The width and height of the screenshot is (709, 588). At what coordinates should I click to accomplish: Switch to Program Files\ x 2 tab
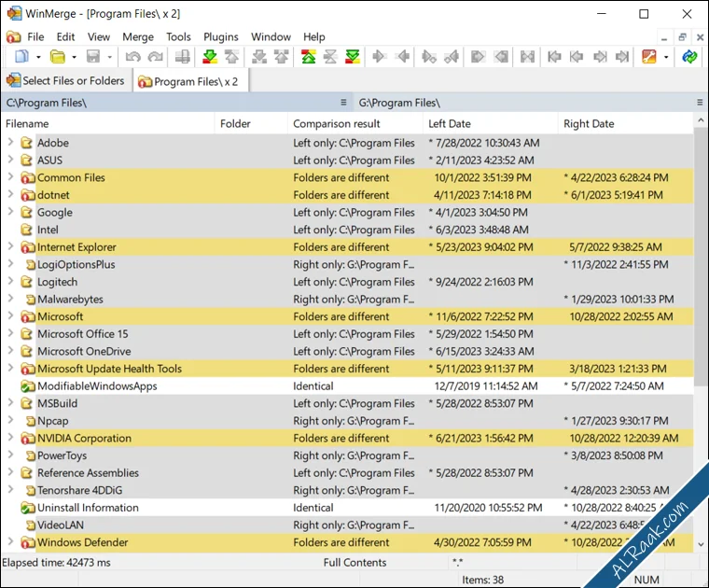pos(190,81)
